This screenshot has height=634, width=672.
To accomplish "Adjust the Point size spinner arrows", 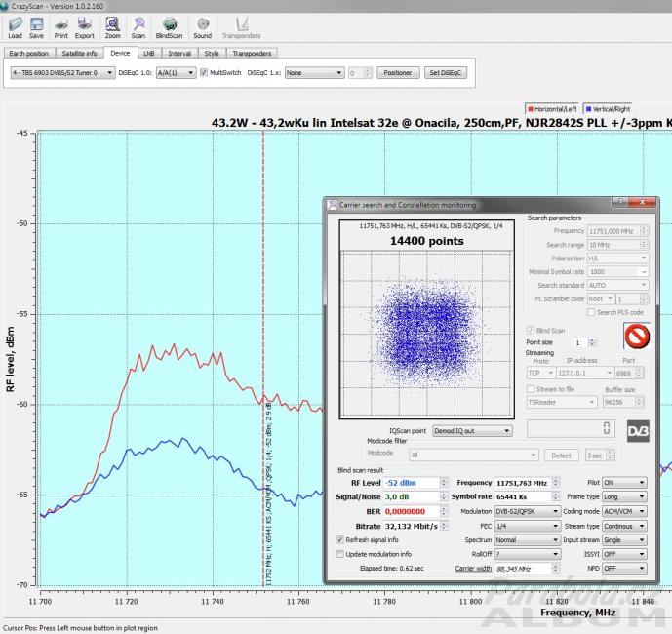I will 592,342.
